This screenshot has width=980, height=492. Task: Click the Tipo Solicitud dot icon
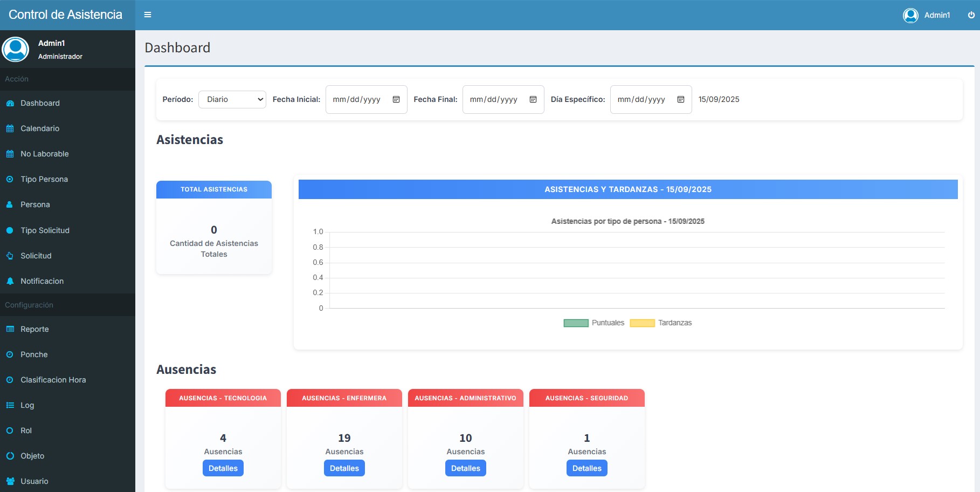click(x=10, y=230)
